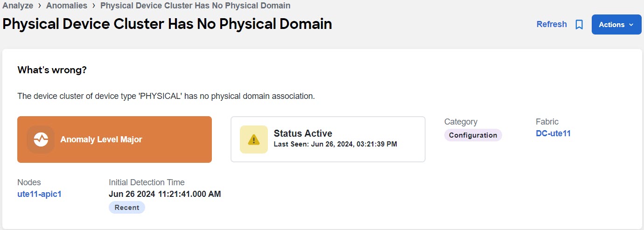Click the Last Seen timestamp text
This screenshot has height=230, width=644.
click(x=336, y=144)
